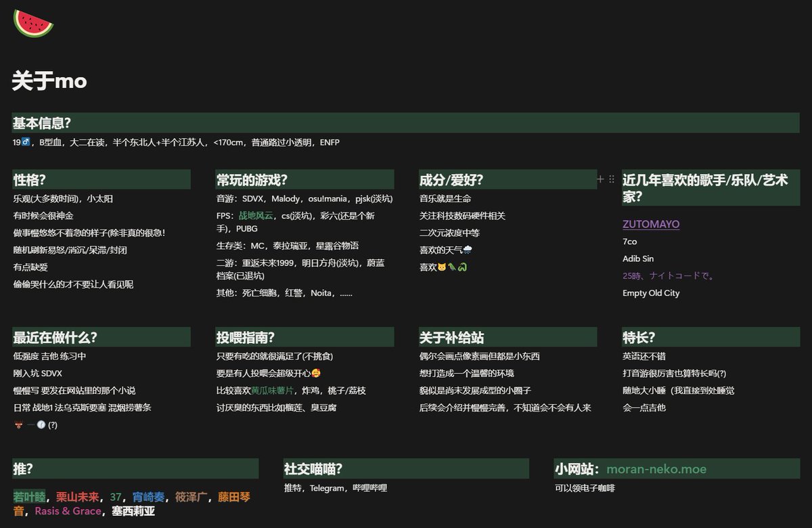Click the line 讨厌臭的东西比如榴莲、臭豆腐

pyautogui.click(x=277, y=408)
